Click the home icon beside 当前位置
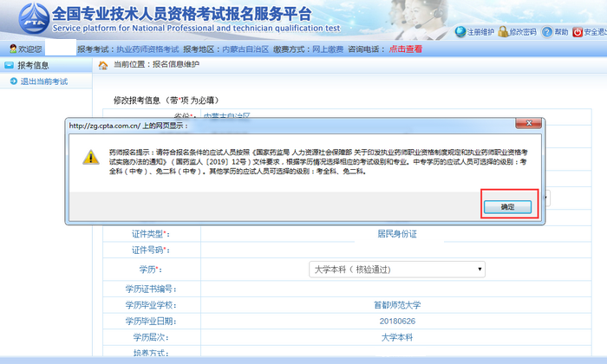This screenshot has width=607, height=364. (103, 65)
